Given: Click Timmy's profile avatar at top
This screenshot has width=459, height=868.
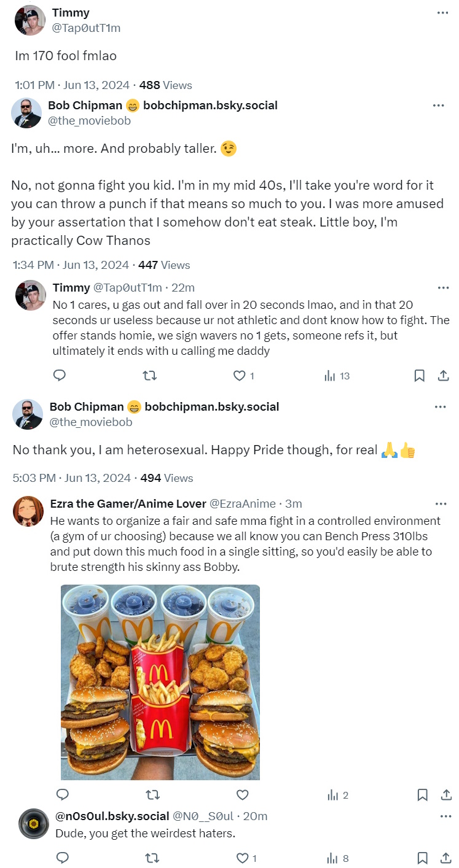Looking at the screenshot, I should (29, 20).
